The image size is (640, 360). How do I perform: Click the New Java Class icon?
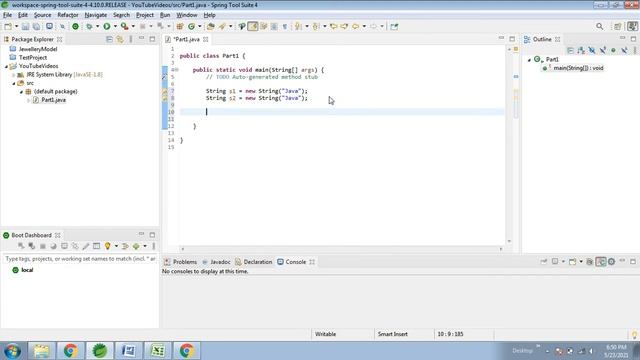pyautogui.click(x=191, y=27)
